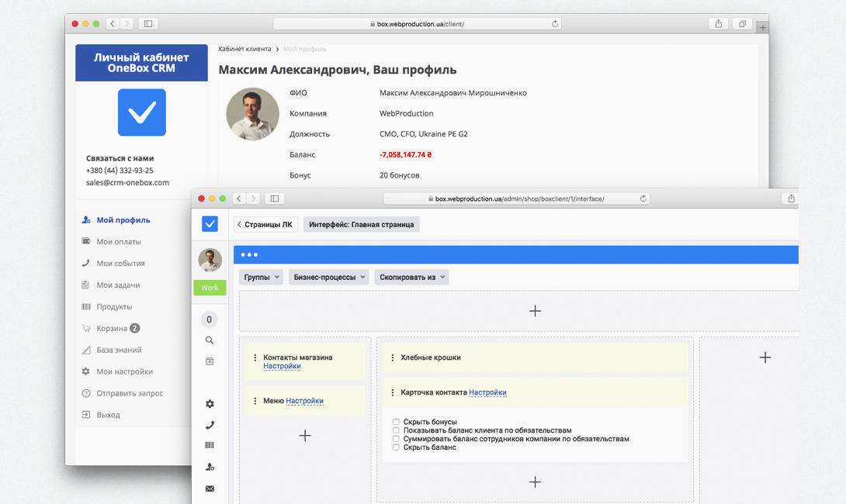
Task: Open Мои оплаты in client cabinet menu
Action: 118,241
